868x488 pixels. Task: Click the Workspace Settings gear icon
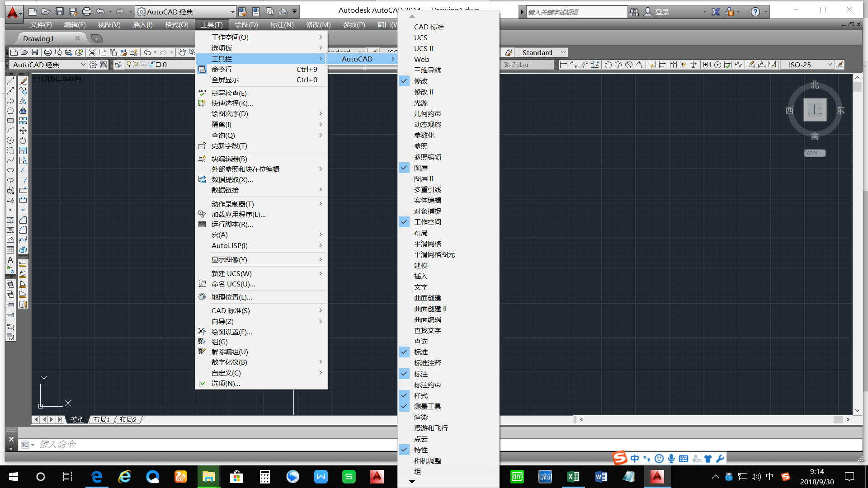click(93, 65)
